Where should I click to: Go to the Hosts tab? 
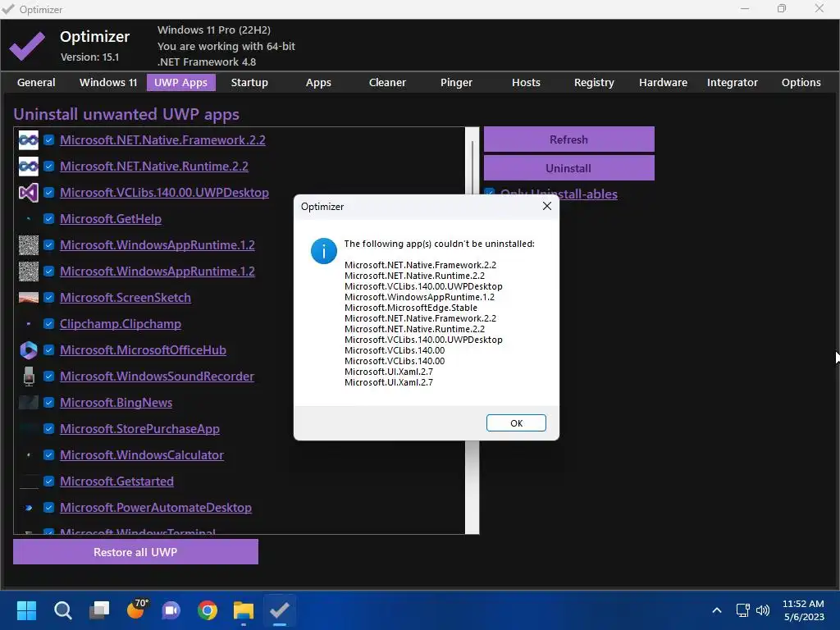pos(526,83)
